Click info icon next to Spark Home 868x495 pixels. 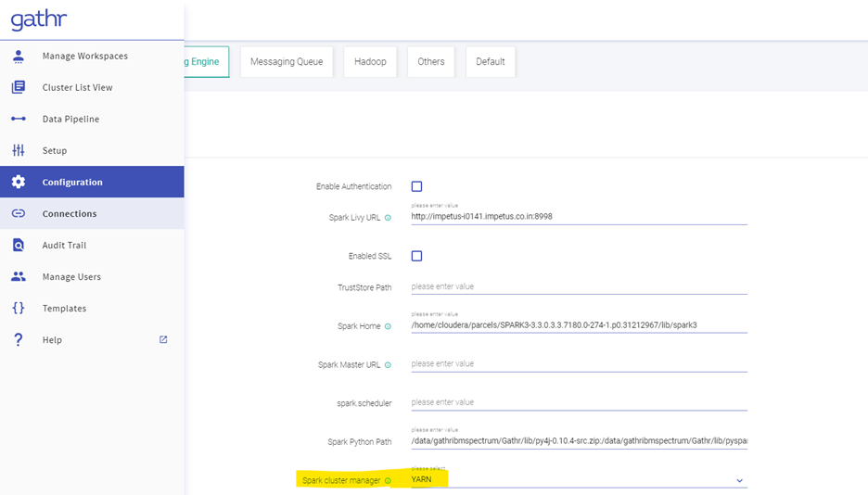tap(388, 326)
